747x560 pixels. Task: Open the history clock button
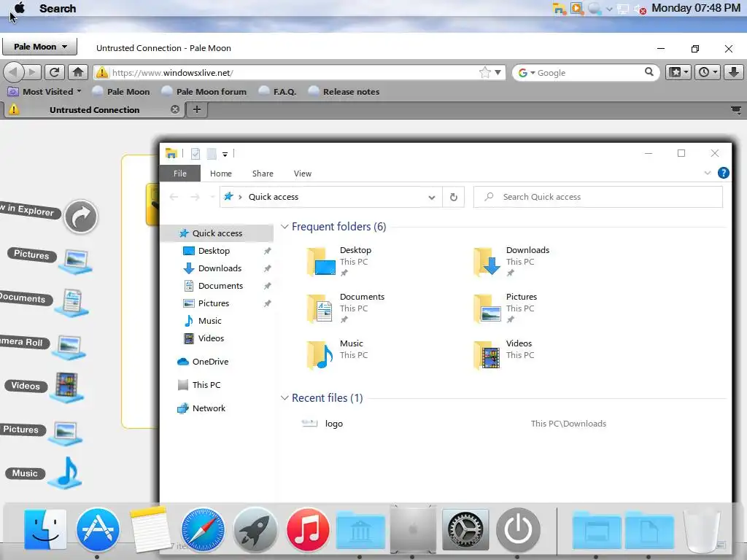707,72
